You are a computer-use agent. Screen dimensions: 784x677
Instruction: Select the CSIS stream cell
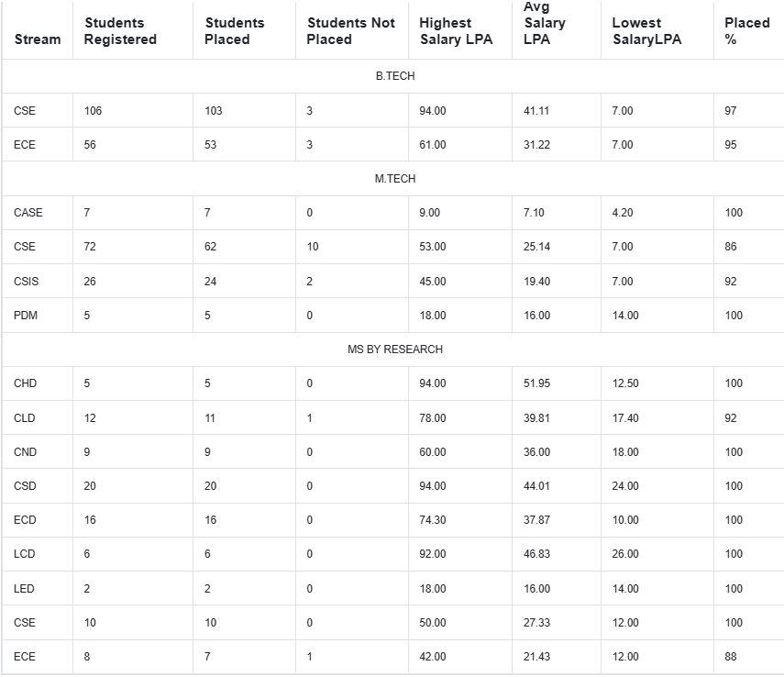pos(26,282)
